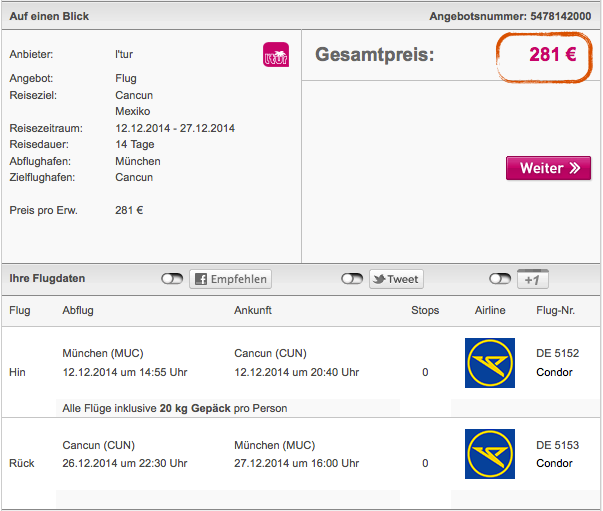Click the Condor logo on the outbound flight
Viewport: 603px width, 511px height.
tap(490, 363)
